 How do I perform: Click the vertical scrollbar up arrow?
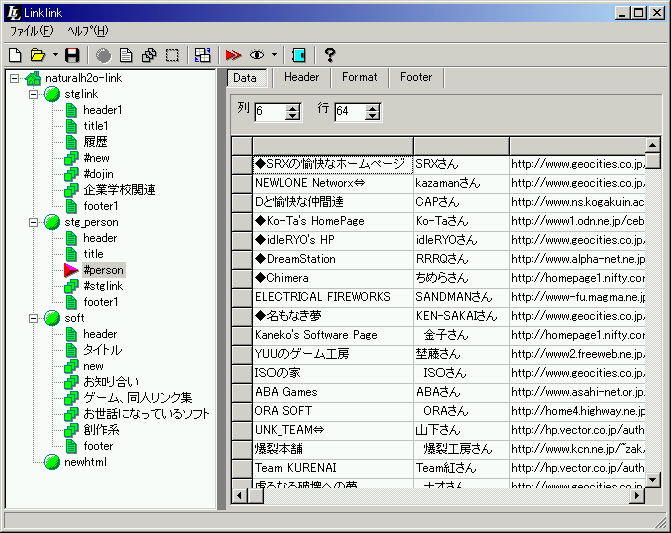coord(653,145)
